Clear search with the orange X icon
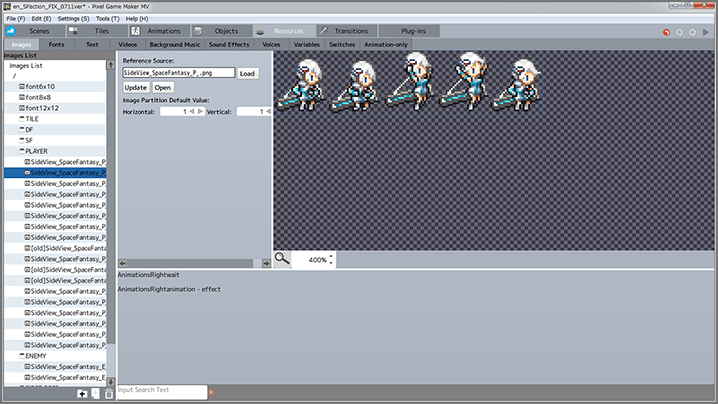Viewport: 718px width, 404px height. pyautogui.click(x=212, y=390)
